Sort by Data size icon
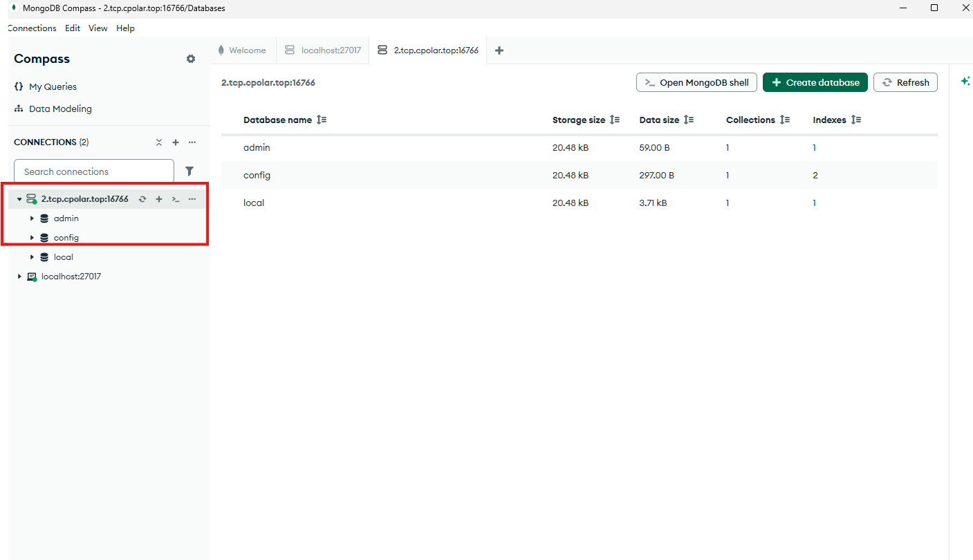This screenshot has width=973, height=560. pyautogui.click(x=689, y=120)
